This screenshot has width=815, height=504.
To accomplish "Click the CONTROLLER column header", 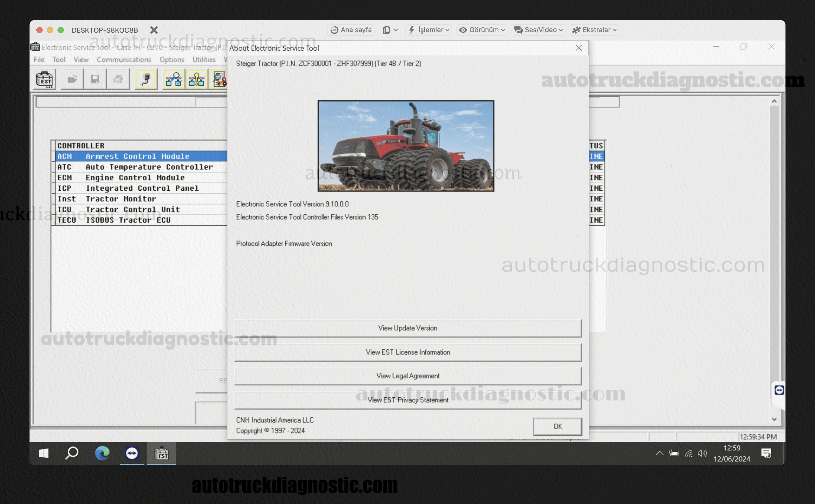I will pyautogui.click(x=141, y=146).
